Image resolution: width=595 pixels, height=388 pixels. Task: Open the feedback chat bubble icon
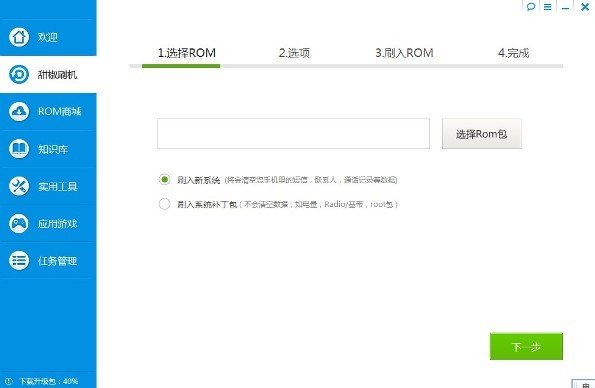(531, 6)
